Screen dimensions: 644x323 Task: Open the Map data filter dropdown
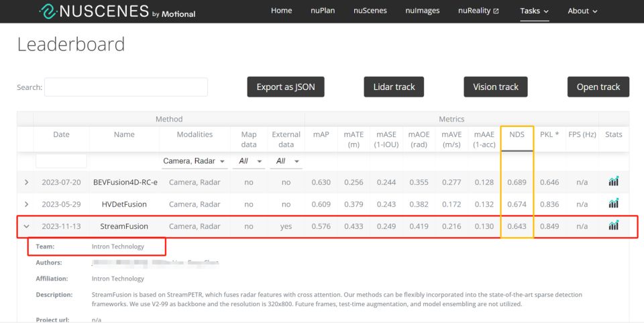coord(248,161)
